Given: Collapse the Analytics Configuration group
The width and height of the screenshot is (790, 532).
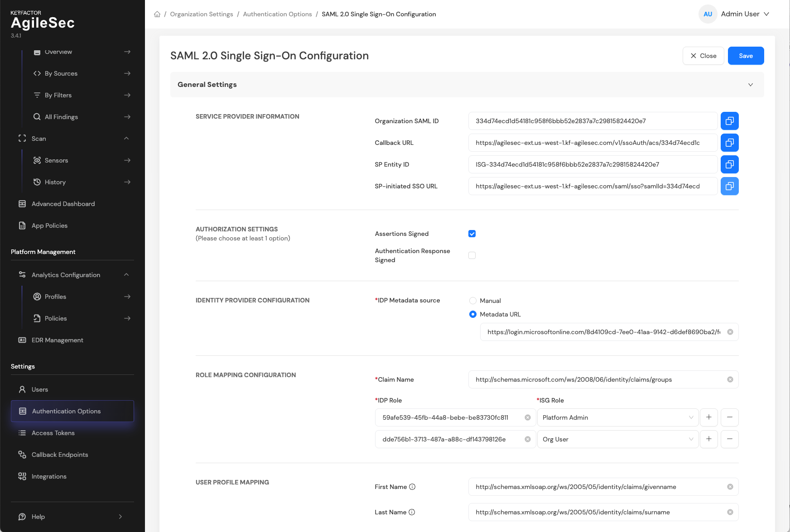Looking at the screenshot, I should point(126,275).
